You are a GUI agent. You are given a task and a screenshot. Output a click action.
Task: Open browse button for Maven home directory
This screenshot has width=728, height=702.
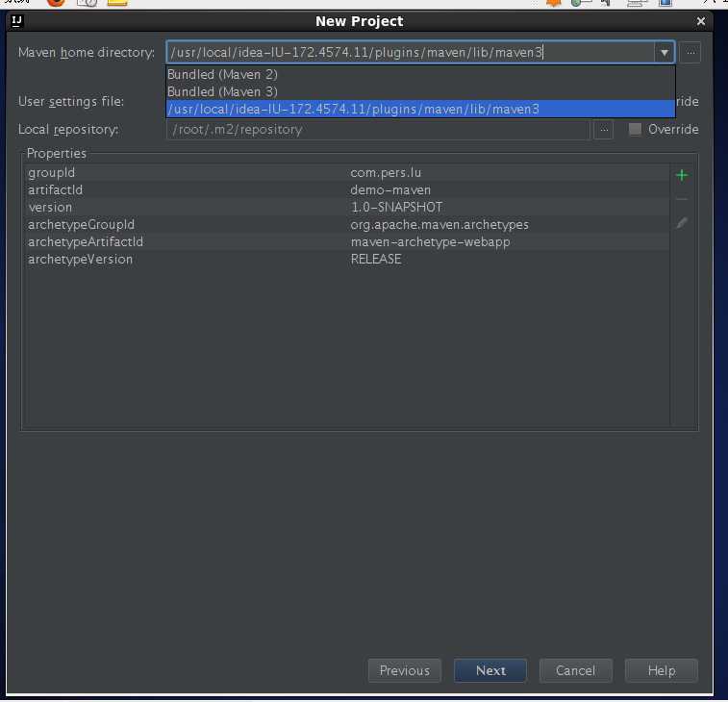coord(690,53)
